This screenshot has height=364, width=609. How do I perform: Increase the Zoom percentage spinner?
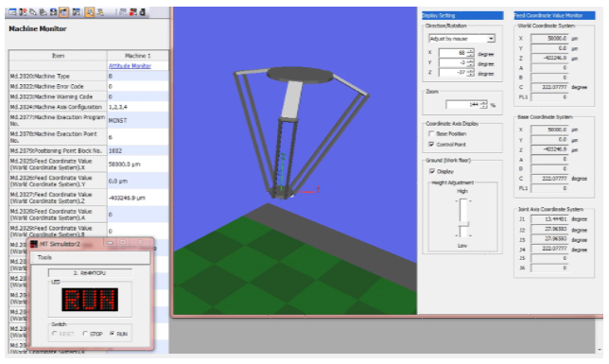click(x=483, y=102)
